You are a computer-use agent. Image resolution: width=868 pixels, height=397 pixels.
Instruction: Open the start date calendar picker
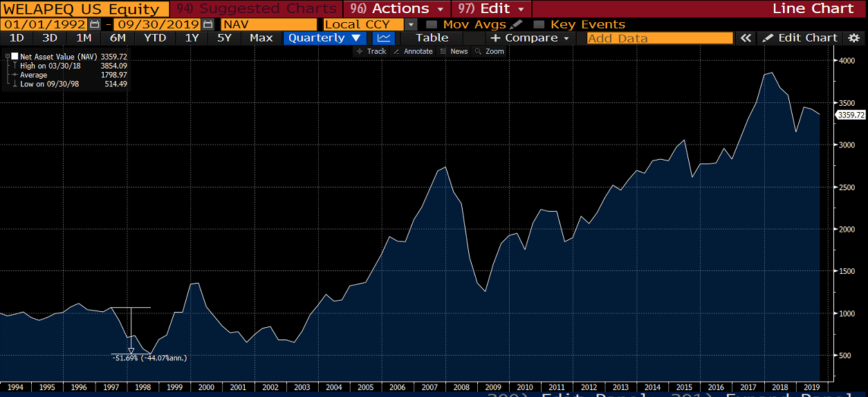[94, 24]
